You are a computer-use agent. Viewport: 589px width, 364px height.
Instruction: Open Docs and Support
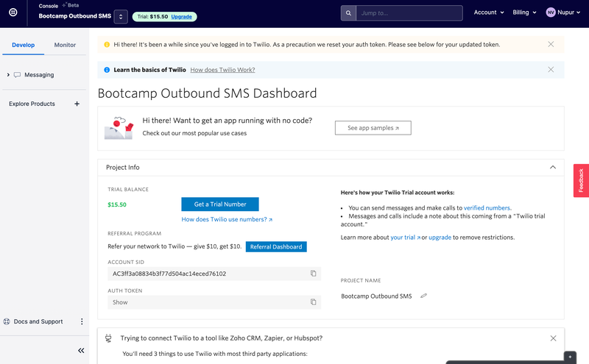coord(38,321)
